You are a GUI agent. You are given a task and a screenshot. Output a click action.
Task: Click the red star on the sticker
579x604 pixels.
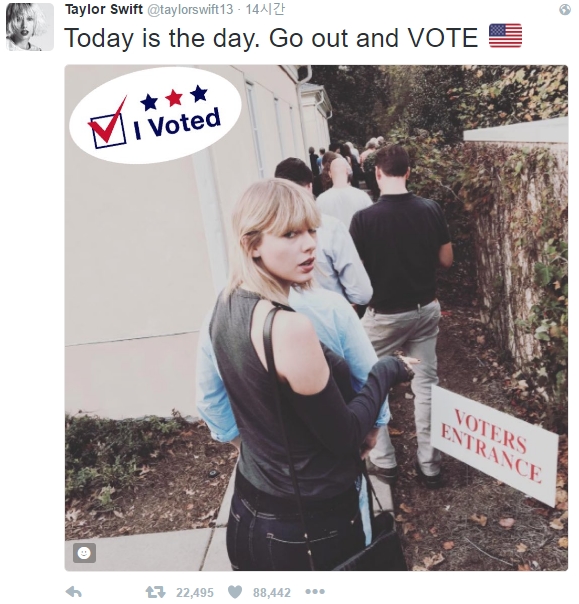[x=174, y=98]
